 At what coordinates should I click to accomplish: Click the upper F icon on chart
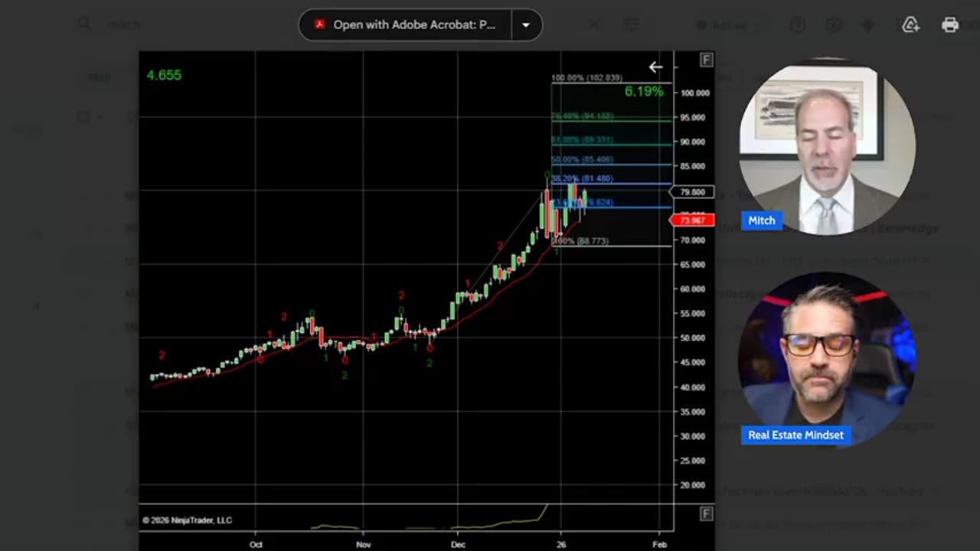coord(706,60)
